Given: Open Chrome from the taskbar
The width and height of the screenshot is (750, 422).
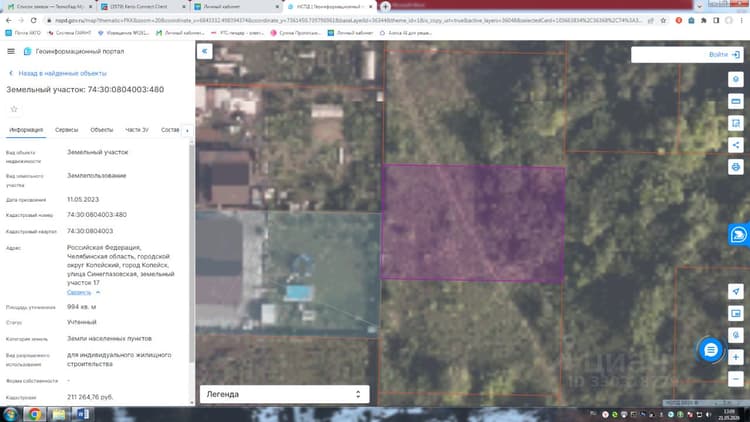Looking at the screenshot, I should click(34, 414).
